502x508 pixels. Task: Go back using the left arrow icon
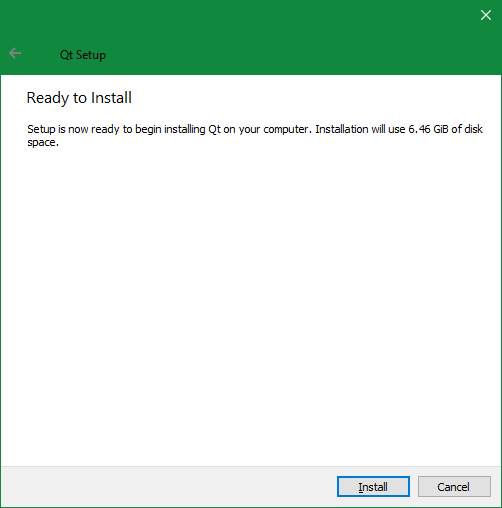(15, 53)
